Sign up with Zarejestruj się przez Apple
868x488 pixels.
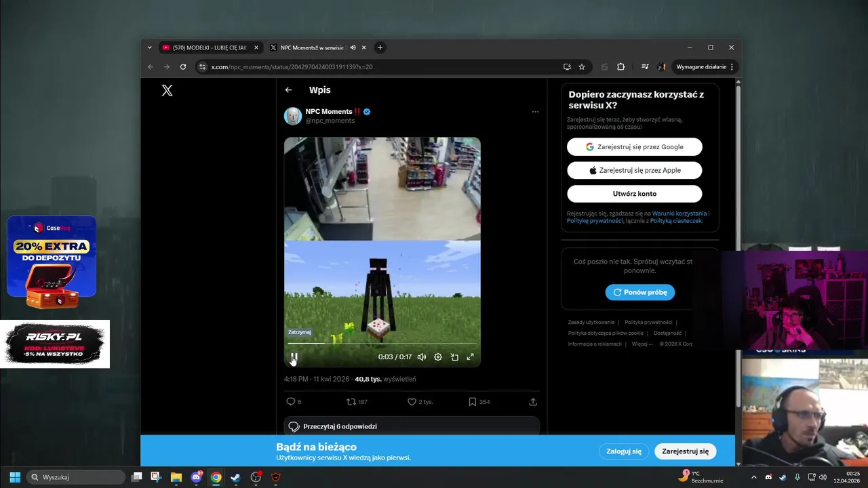[635, 170]
